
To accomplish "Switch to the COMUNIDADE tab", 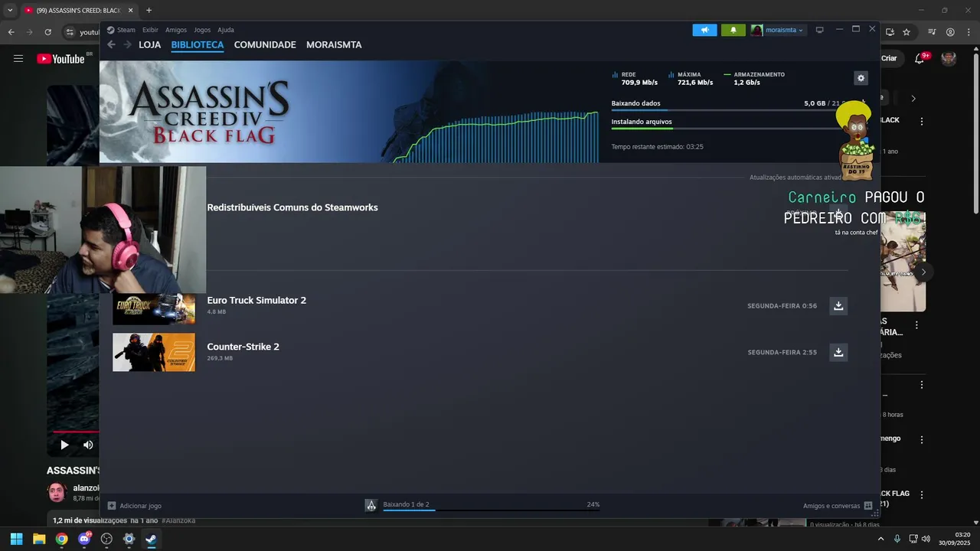I will click(265, 44).
